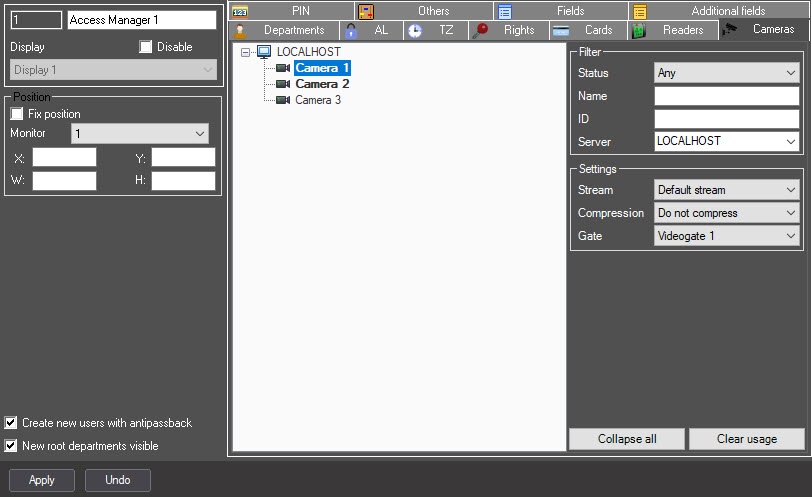The image size is (812, 497).
Task: Click the filter Name input field
Action: [727, 96]
